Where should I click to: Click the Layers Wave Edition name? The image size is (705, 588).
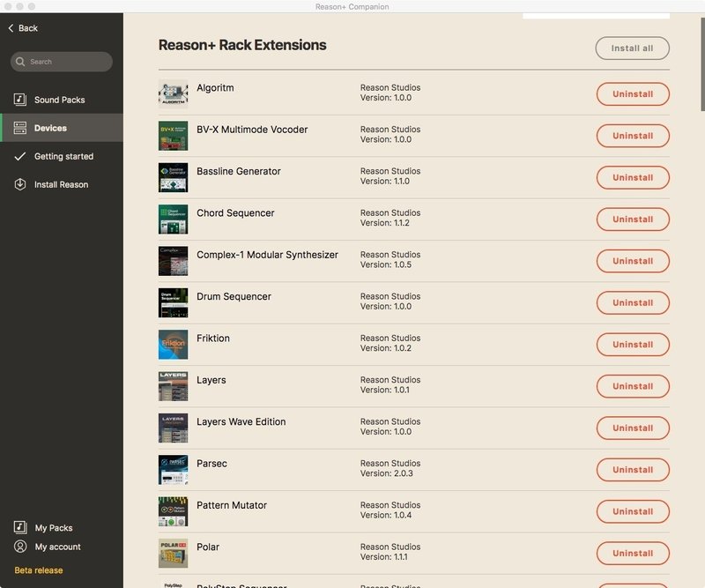coord(241,421)
